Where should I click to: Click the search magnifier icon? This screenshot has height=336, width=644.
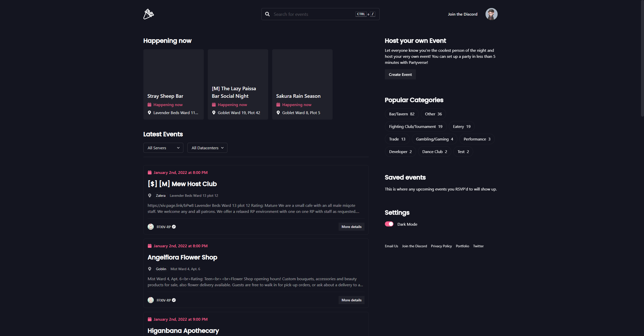tap(267, 14)
